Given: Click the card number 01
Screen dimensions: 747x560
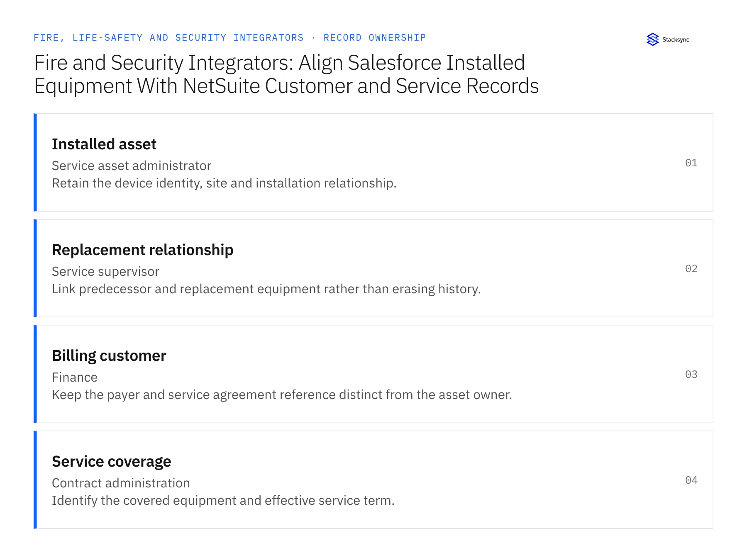Looking at the screenshot, I should point(691,163).
